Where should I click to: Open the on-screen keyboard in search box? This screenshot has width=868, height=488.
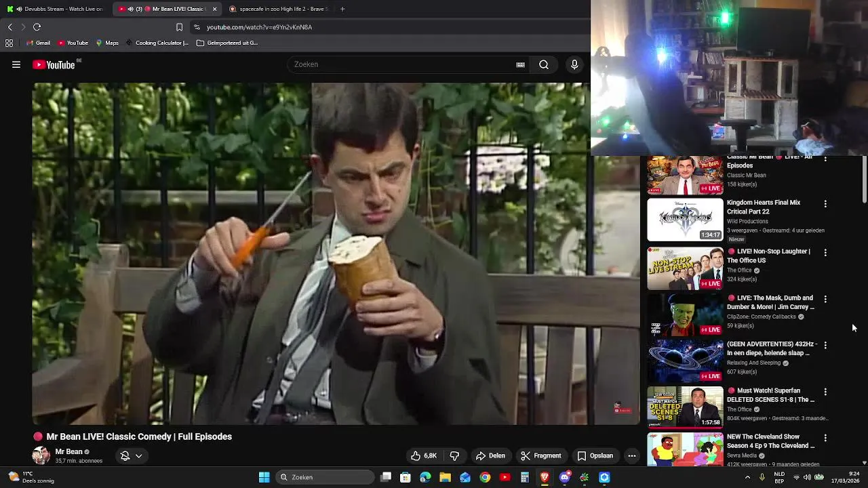520,64
